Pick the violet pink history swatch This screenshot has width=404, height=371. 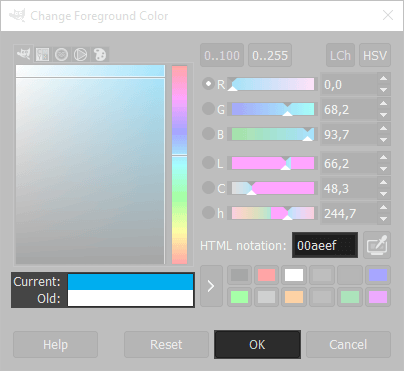378,297
